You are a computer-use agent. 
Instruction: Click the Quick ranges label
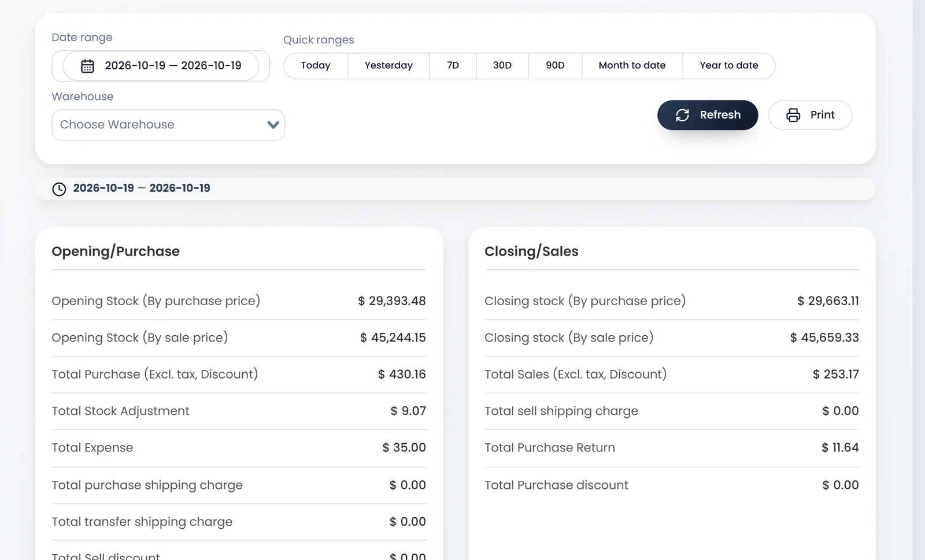[x=319, y=40]
